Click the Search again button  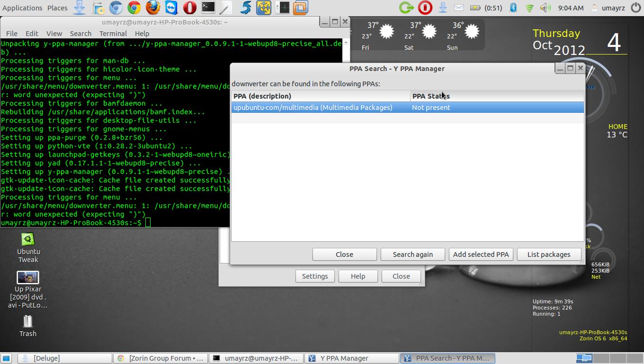click(412, 255)
